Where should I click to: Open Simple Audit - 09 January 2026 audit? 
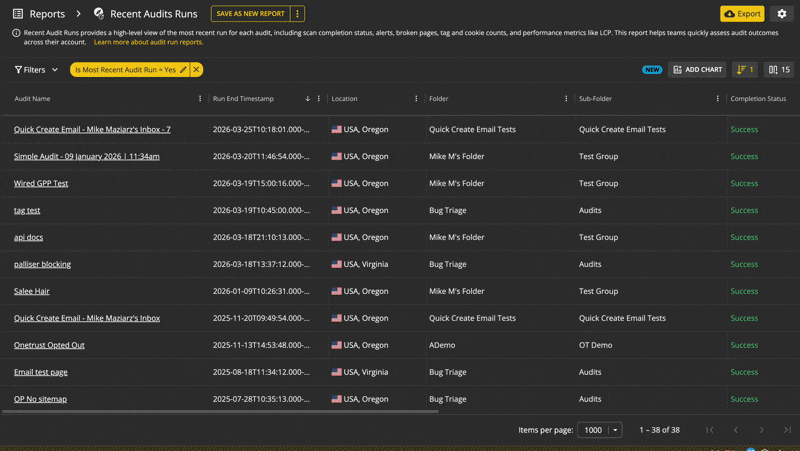87,157
